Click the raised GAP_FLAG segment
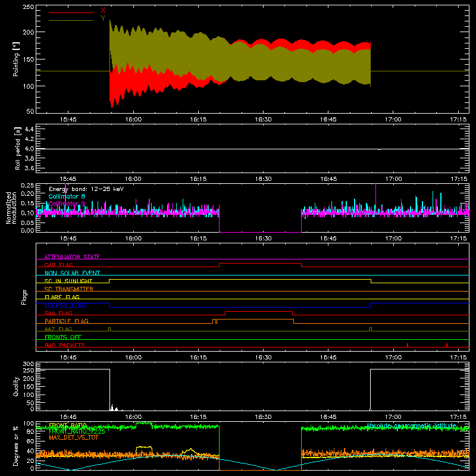Screen dimensions: 476x476 click(260, 264)
